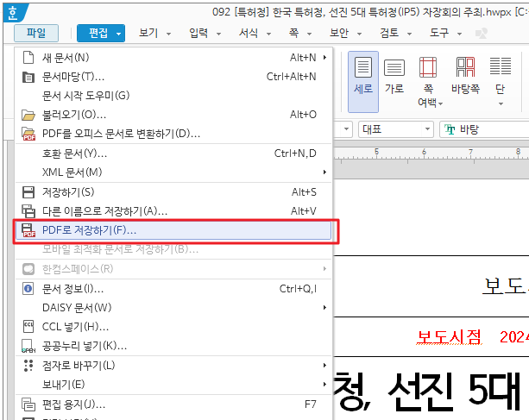Expand the 검토 dropdown arrow
This screenshot has width=529, height=420.
(409, 34)
